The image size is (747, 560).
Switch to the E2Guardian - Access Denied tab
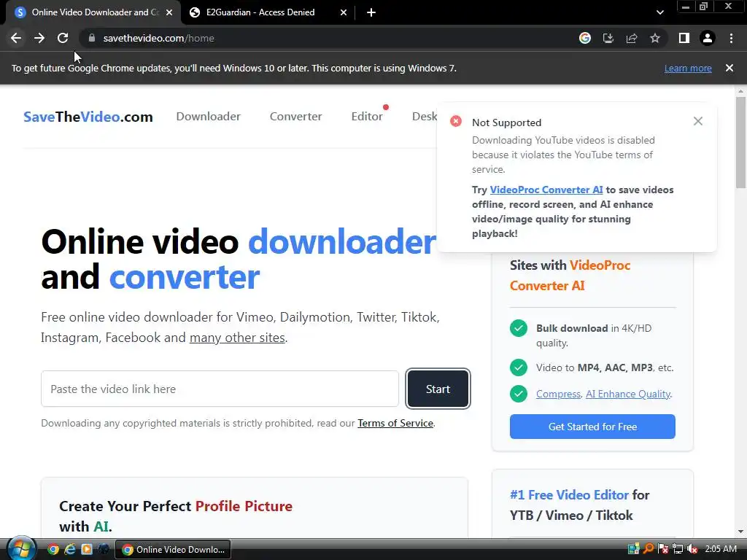click(260, 12)
